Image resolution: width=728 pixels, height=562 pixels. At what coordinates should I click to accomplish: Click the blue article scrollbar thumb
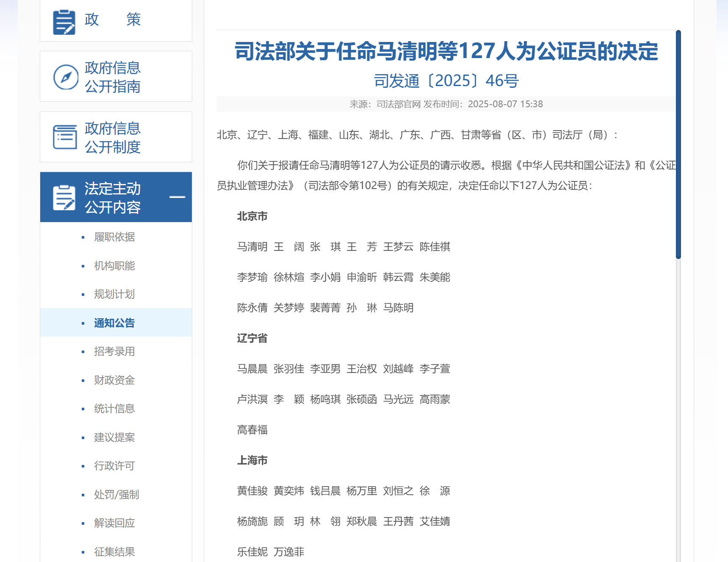[x=678, y=145]
